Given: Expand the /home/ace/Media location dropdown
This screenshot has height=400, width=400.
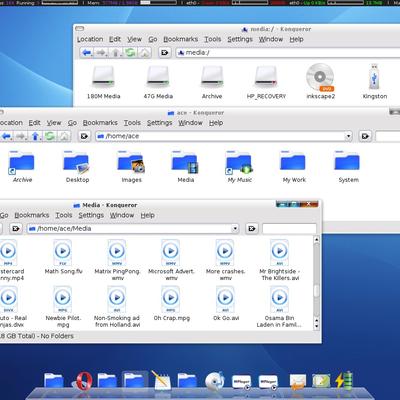Looking at the screenshot, I should (235, 229).
